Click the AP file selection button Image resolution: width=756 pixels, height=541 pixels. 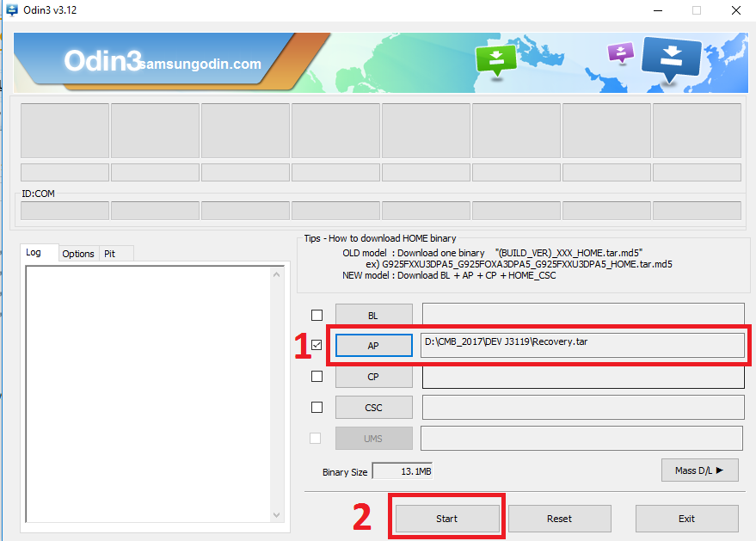[x=373, y=346]
